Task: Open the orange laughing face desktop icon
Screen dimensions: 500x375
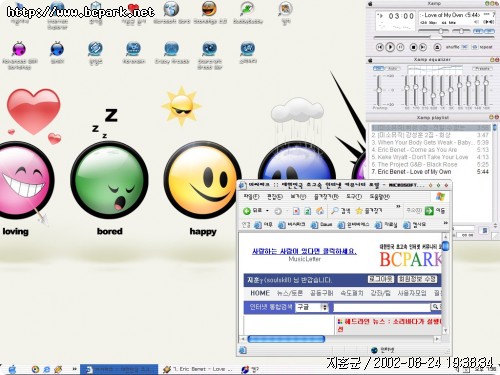Action: tap(209, 8)
